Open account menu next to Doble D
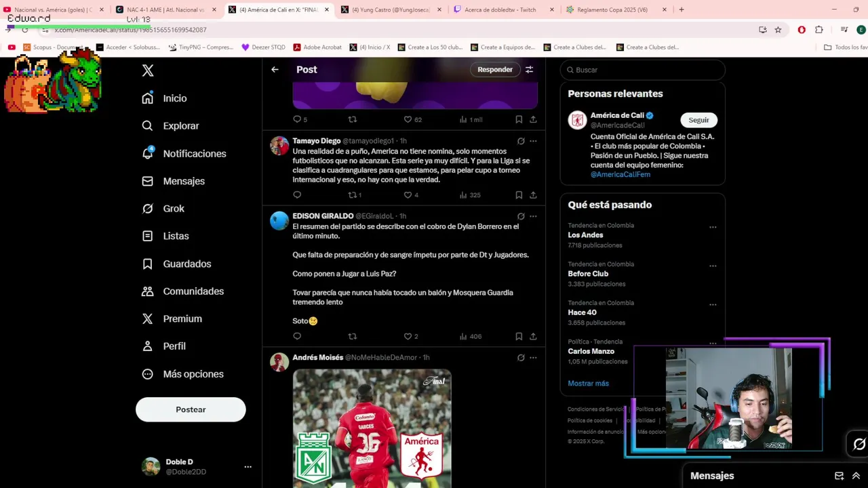The width and height of the screenshot is (868, 488). click(x=248, y=467)
